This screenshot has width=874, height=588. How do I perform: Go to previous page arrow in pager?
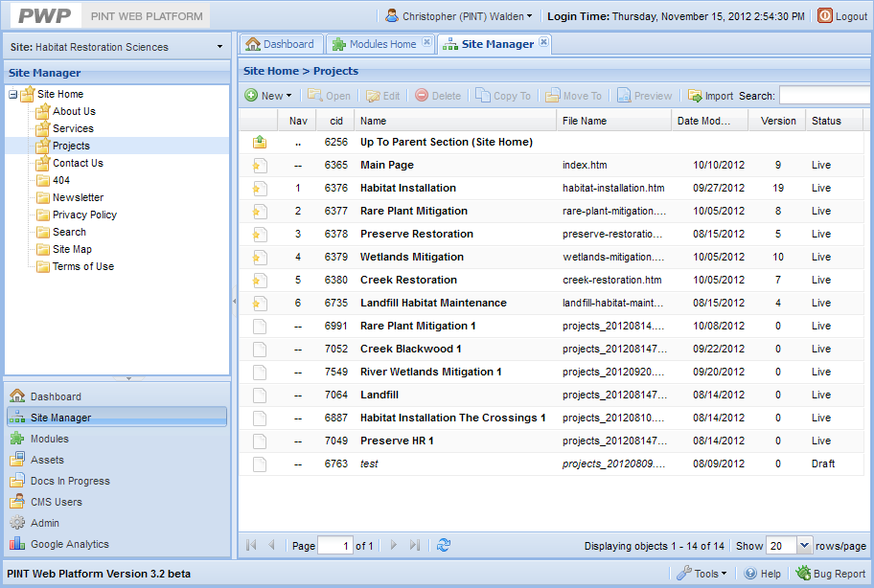tap(271, 545)
